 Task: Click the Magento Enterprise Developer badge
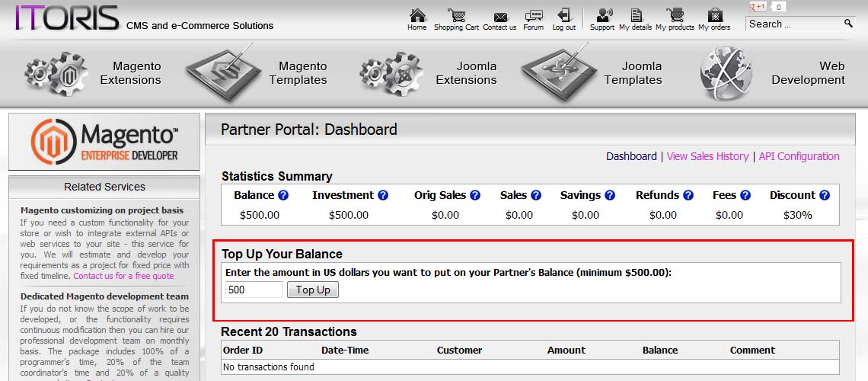104,142
